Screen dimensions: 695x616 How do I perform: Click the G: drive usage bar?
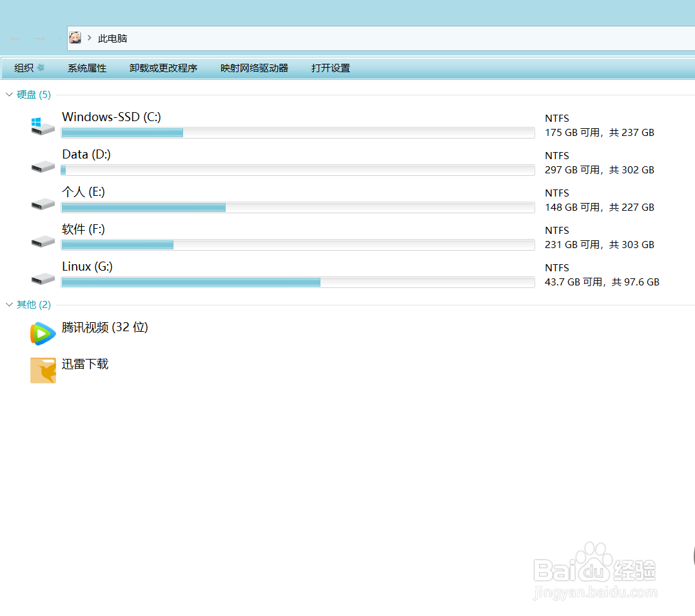coord(298,282)
